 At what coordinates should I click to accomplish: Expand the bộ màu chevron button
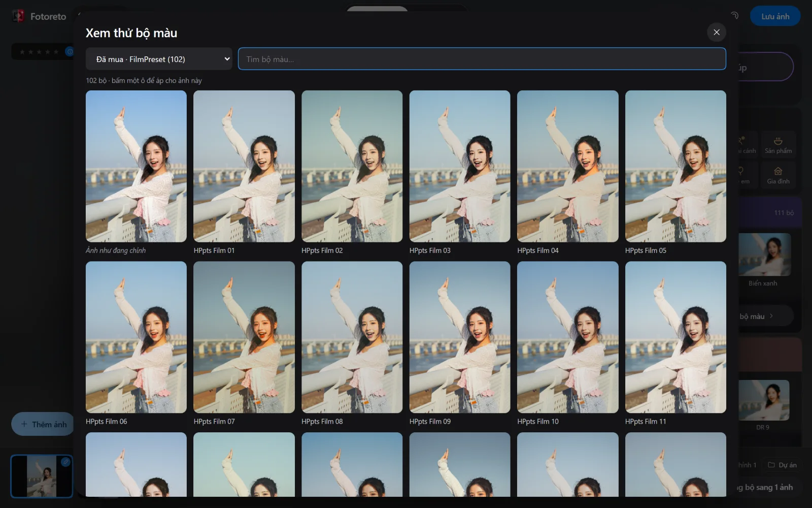click(771, 316)
